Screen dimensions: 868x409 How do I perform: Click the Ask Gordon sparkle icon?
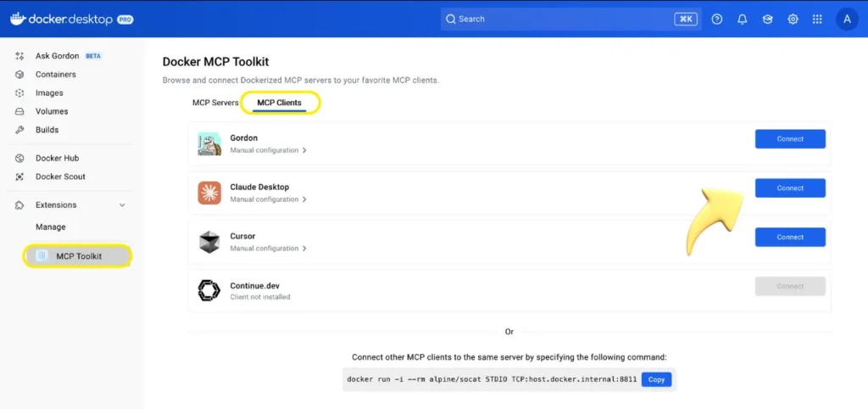pos(19,56)
